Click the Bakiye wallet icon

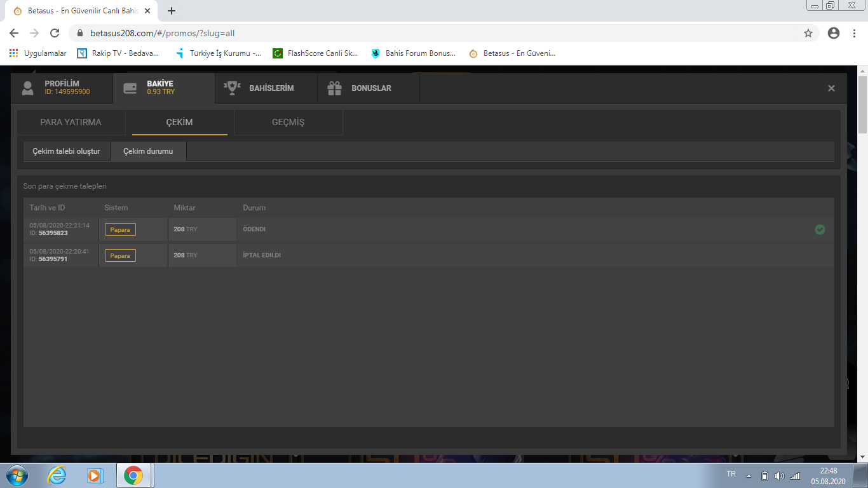[x=130, y=88]
